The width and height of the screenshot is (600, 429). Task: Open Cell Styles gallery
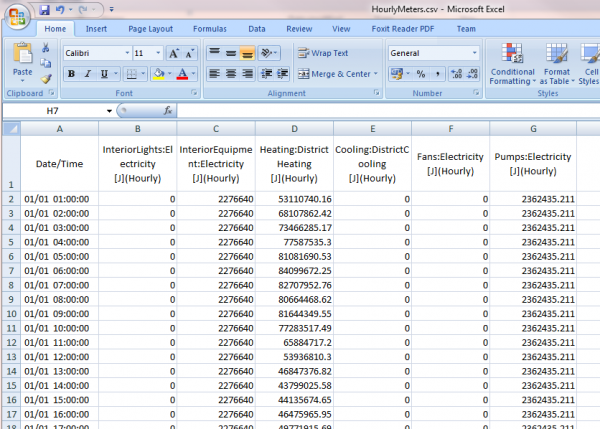589,64
